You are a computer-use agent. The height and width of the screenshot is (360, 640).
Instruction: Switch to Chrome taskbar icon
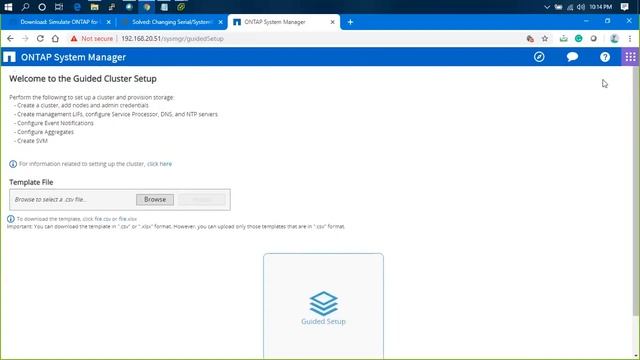click(147, 7)
